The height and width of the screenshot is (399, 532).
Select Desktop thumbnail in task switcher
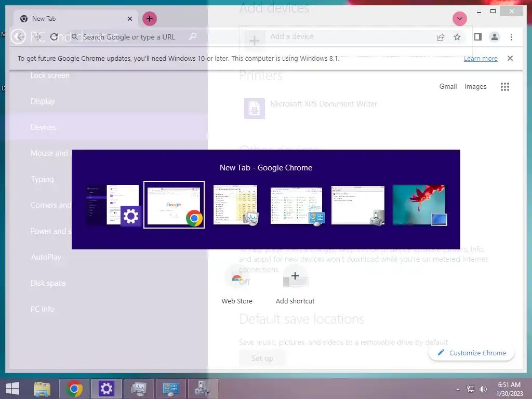(420, 205)
